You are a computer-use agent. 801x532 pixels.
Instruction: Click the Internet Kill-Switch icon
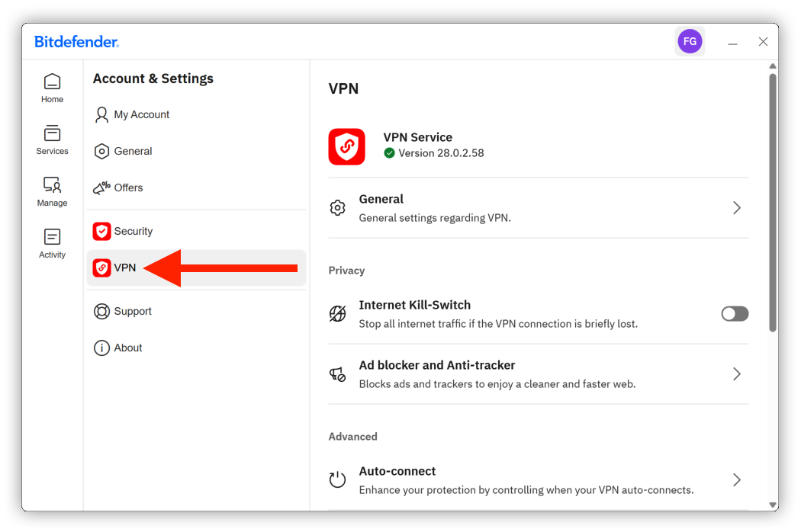click(337, 313)
